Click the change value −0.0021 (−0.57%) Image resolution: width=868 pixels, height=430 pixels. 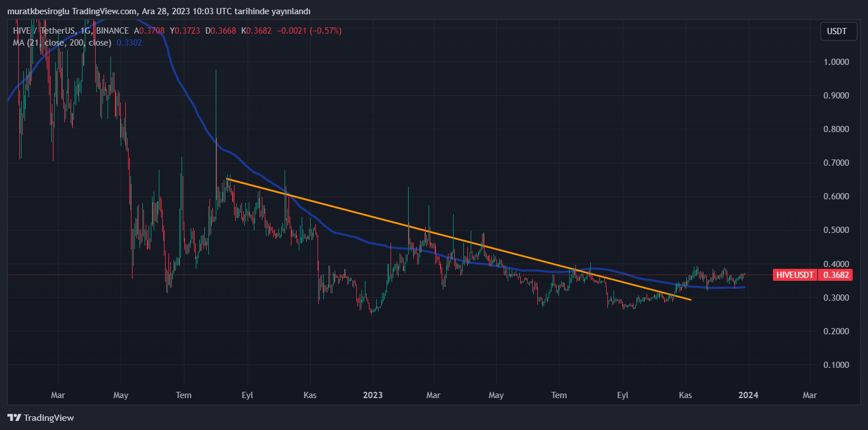[x=309, y=30]
